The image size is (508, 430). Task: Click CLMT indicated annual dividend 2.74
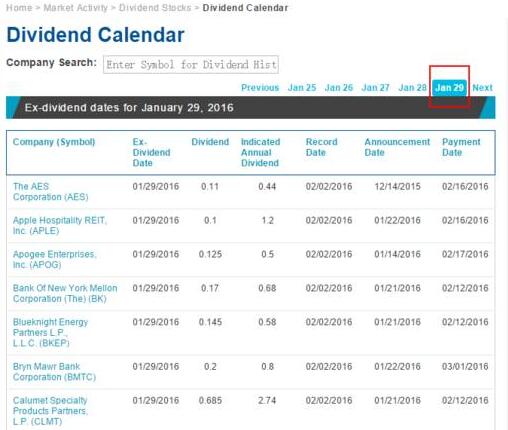point(267,400)
